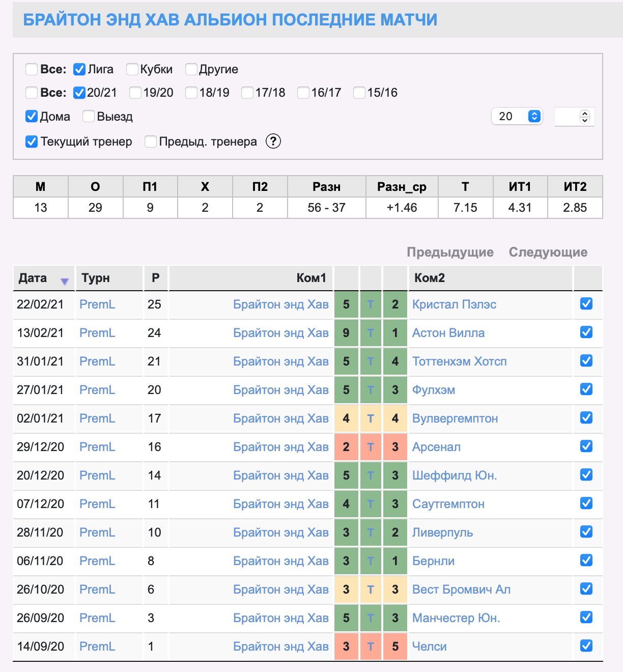Uncheck the Арсенал match row checkbox

(586, 446)
